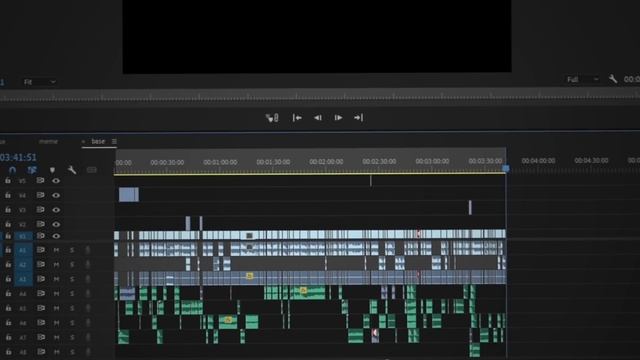Solo audio track A5
This screenshot has height=360, width=640.
72,308
